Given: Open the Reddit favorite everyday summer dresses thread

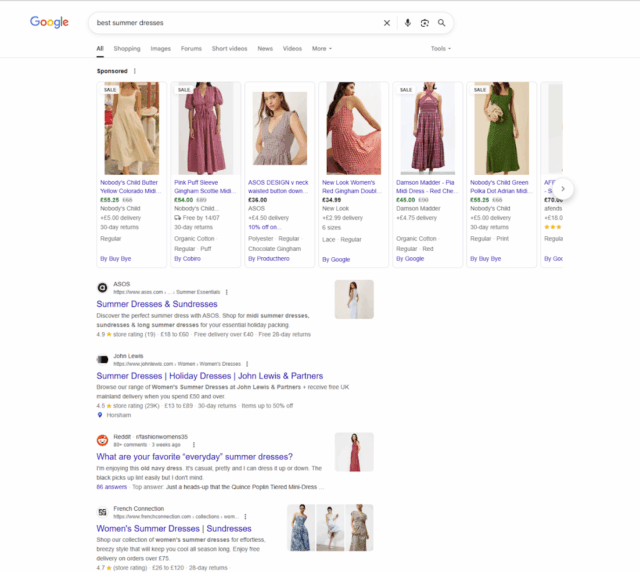Looking at the screenshot, I should pyautogui.click(x=195, y=457).
